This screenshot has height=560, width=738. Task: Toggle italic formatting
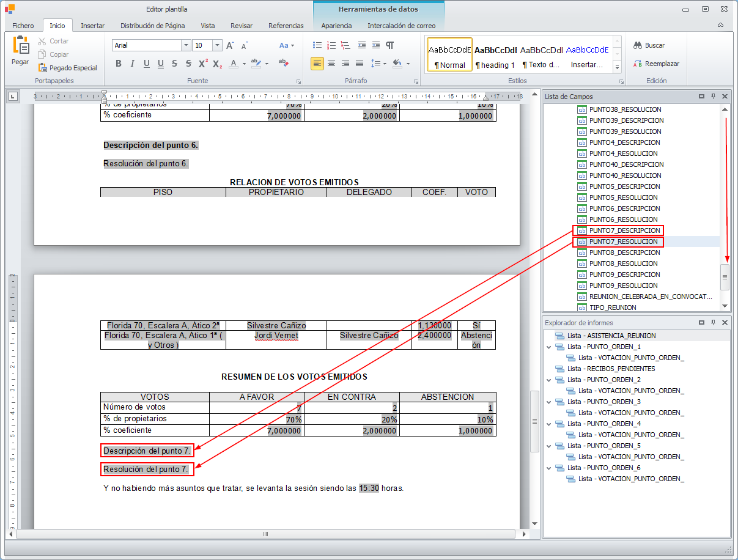pos(133,64)
